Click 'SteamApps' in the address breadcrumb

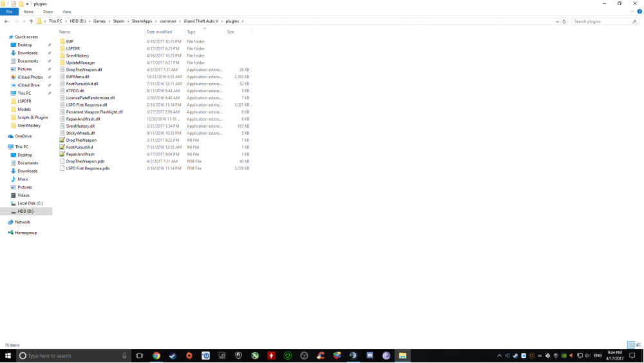pos(142,21)
